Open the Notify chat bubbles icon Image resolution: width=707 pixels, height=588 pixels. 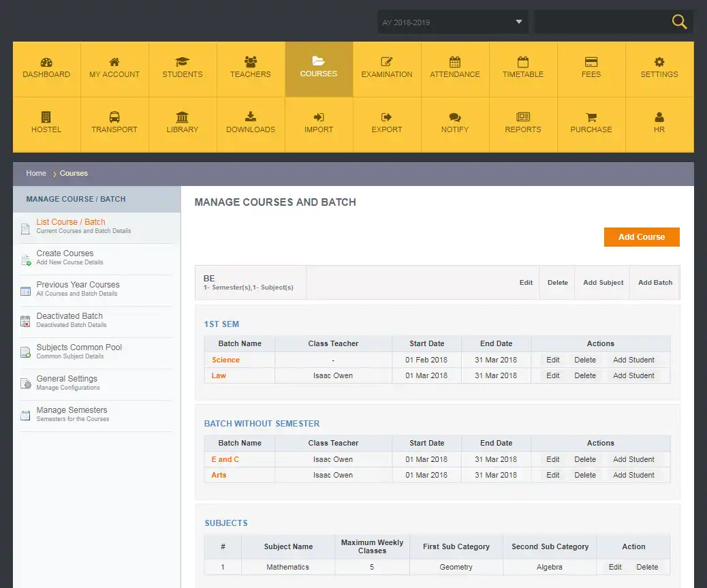pyautogui.click(x=455, y=117)
